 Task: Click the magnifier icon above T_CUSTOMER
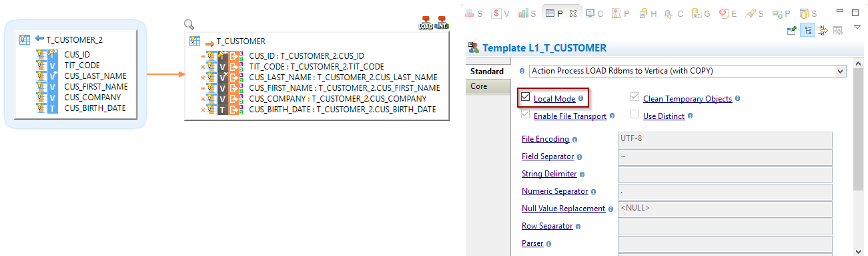(x=189, y=24)
